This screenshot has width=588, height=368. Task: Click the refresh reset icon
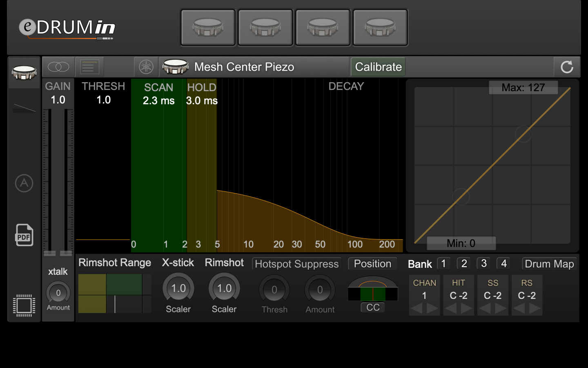567,67
